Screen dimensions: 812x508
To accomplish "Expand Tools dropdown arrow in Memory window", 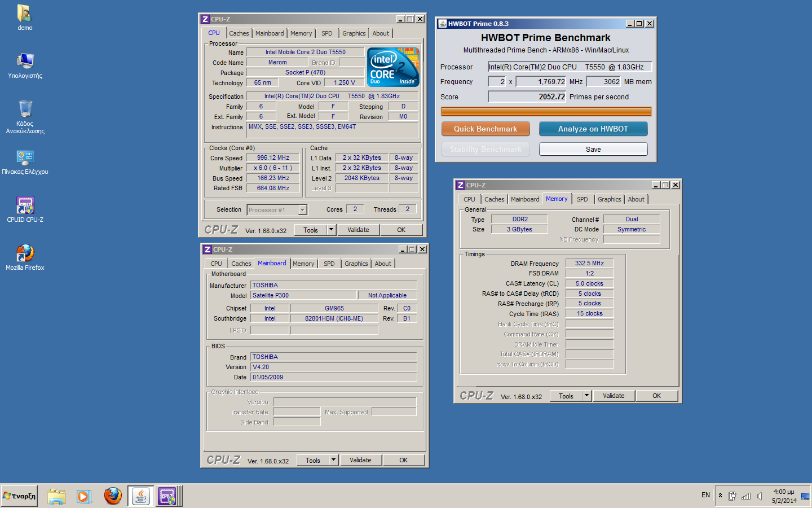I will (586, 396).
